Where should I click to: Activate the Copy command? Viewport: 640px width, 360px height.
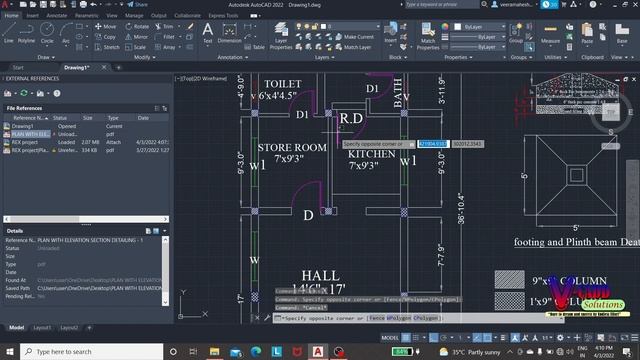[x=105, y=37]
